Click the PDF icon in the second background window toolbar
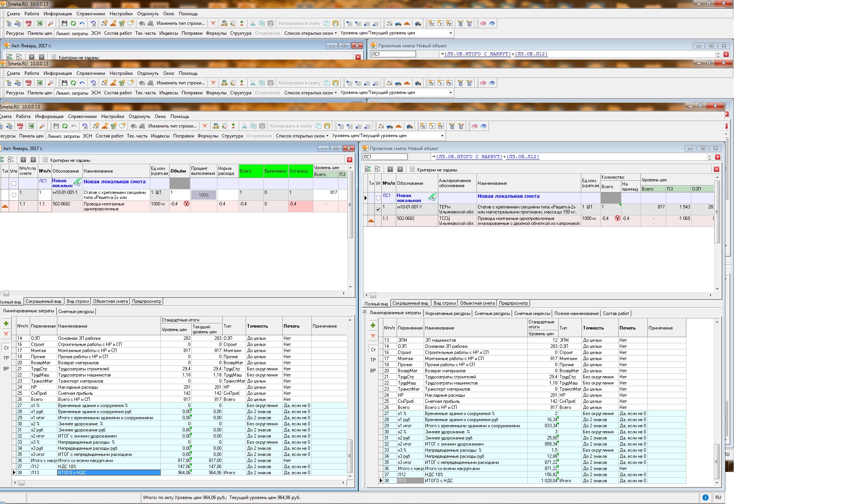Image resolution: width=853 pixels, height=504 pixels. click(29, 83)
